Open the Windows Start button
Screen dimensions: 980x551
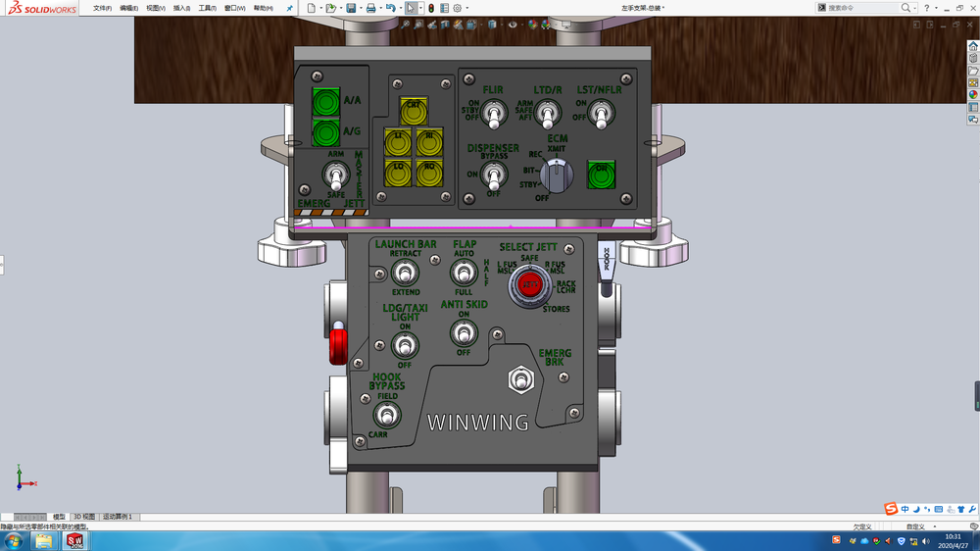13,541
